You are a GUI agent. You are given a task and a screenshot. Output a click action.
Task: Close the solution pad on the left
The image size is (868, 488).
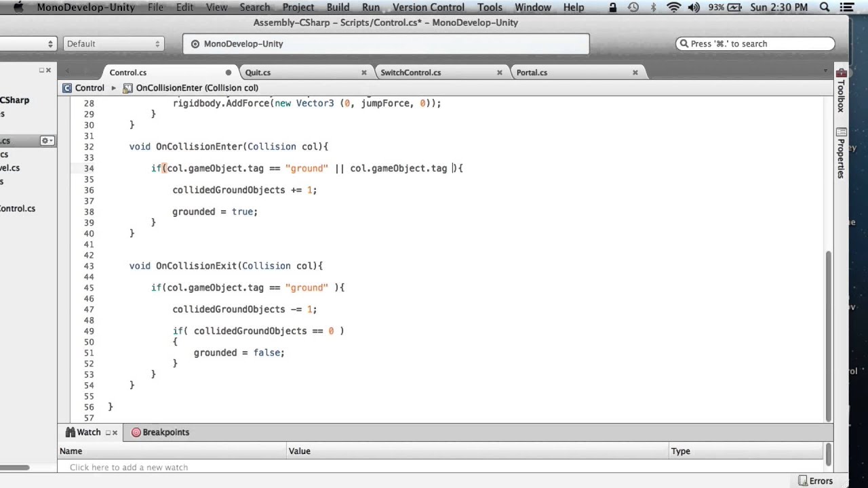[x=48, y=70]
